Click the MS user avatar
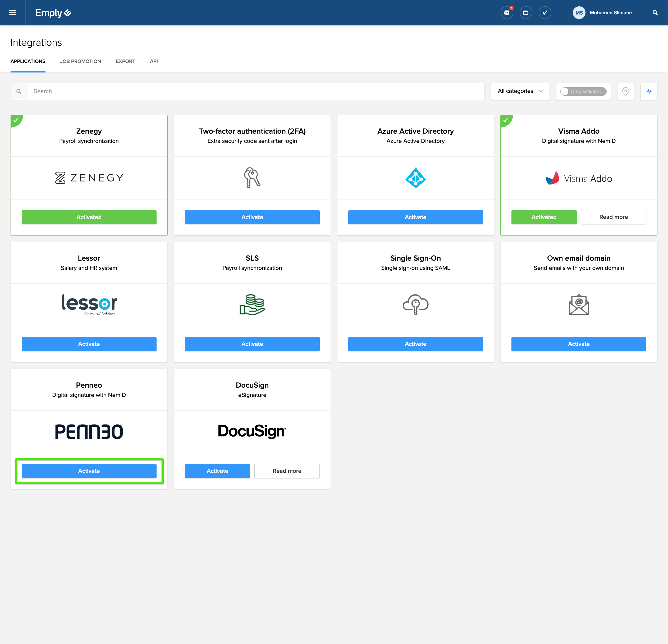Screen dimensions: 668x644 click(x=579, y=13)
